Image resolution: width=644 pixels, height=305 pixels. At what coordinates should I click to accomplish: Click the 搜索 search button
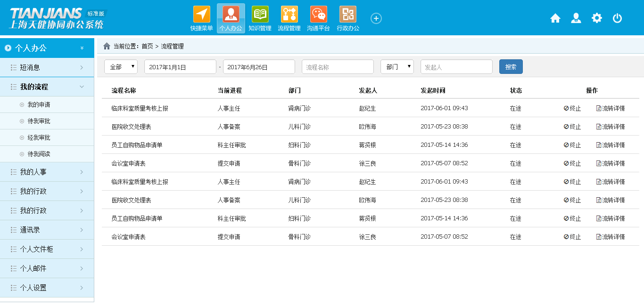(511, 67)
